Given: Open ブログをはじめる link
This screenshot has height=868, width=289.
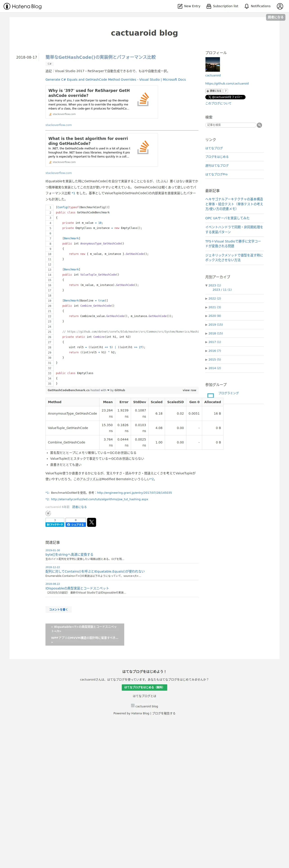Looking at the screenshot, I should (x=217, y=157).
